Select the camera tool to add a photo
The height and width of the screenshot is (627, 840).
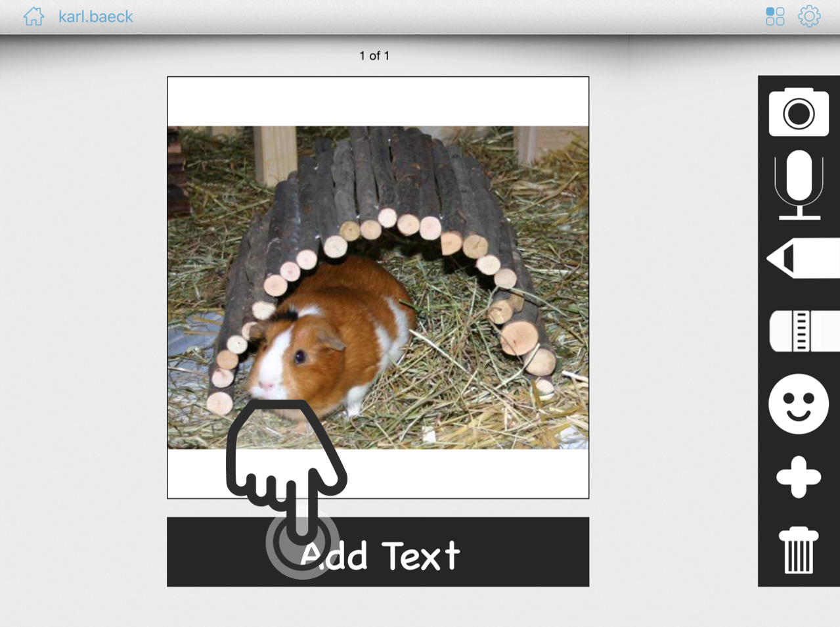tap(799, 112)
